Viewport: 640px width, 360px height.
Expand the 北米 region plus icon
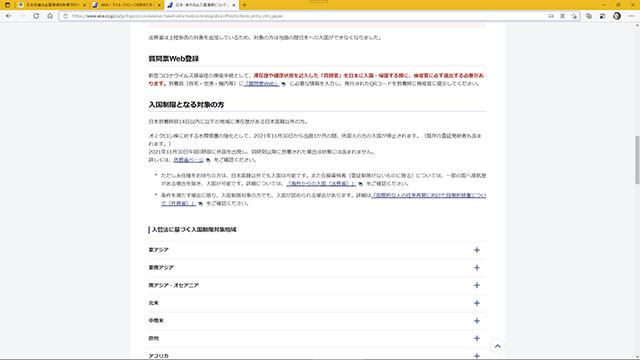point(476,303)
